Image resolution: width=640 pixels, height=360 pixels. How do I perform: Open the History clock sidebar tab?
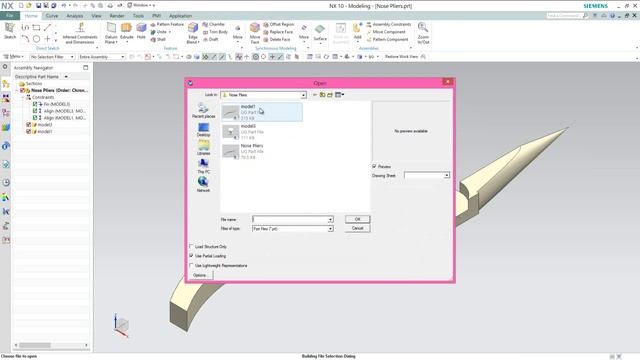click(6, 182)
